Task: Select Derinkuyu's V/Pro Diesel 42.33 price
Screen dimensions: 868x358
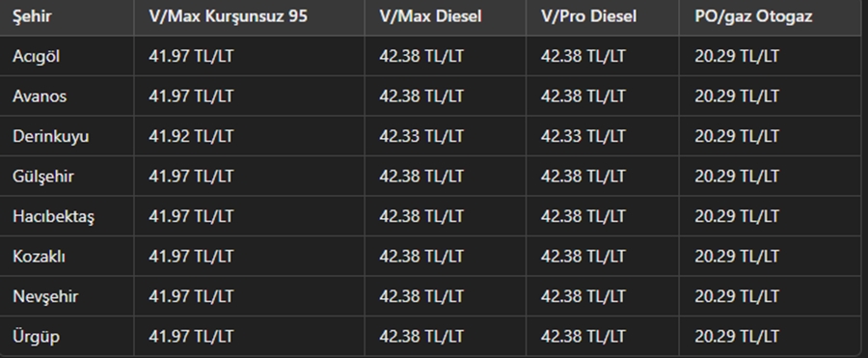Action: coord(583,136)
